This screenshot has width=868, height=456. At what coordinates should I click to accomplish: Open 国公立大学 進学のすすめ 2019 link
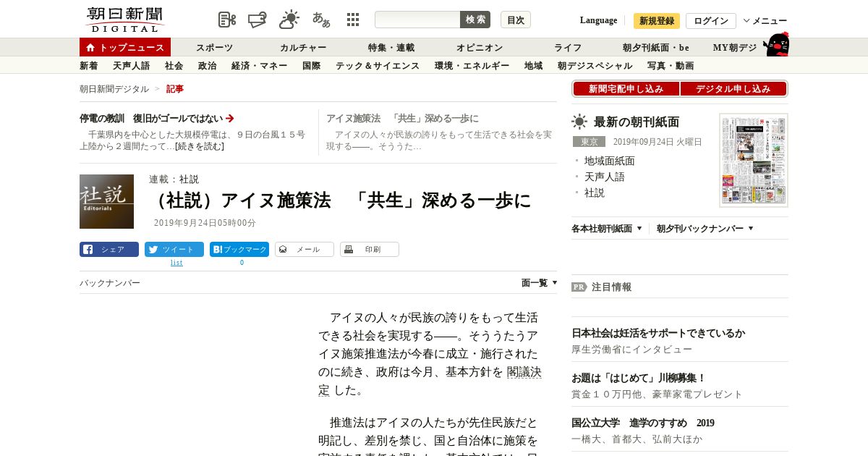[643, 423]
